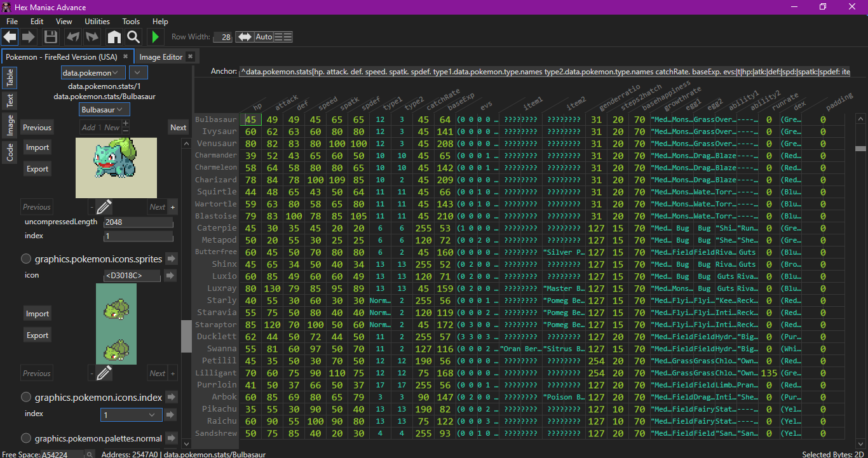Viewport: 868px width, 458px height.
Task: Select the graphics.pokemon.icons.sprites radio button
Action: pos(27,259)
